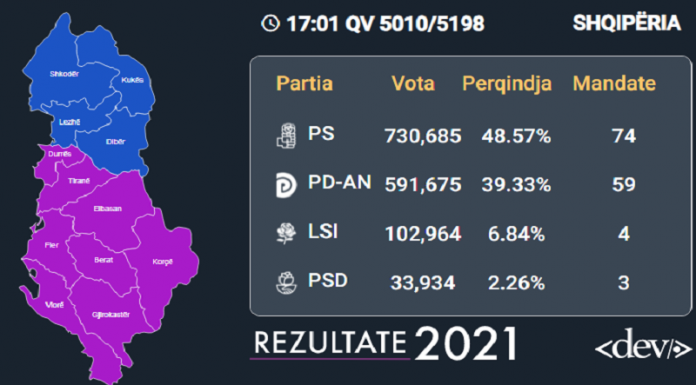The width and height of the screenshot is (696, 385).
Task: Click the PS party logo icon
Action: [286, 136]
